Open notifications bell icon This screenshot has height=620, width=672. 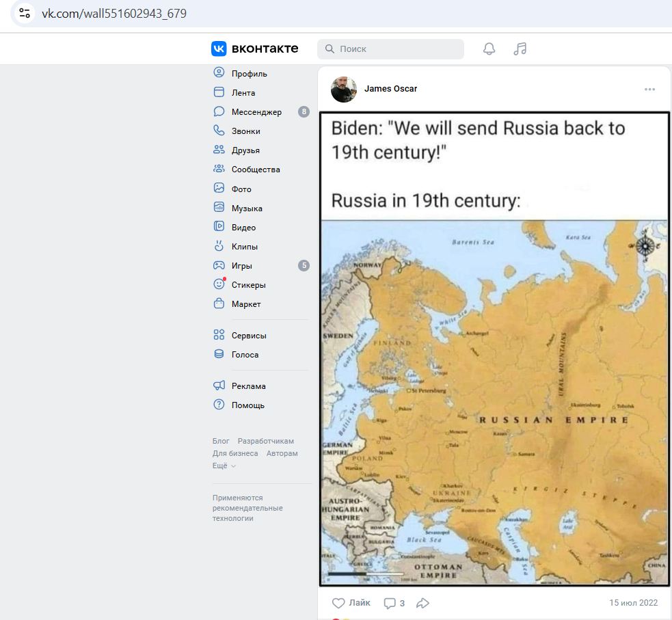(x=489, y=49)
